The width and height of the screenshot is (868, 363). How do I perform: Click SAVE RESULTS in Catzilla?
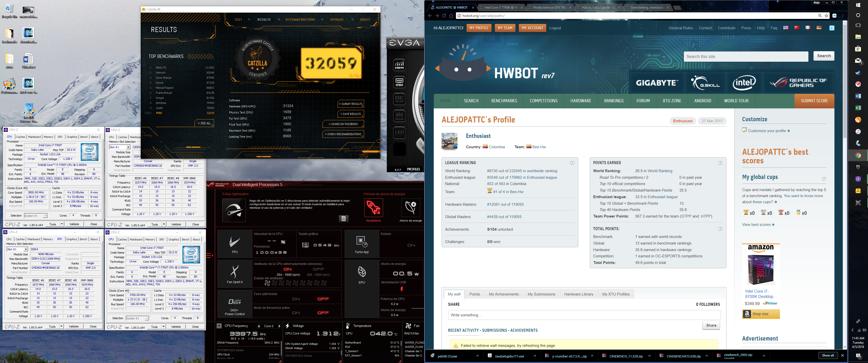[350, 114]
